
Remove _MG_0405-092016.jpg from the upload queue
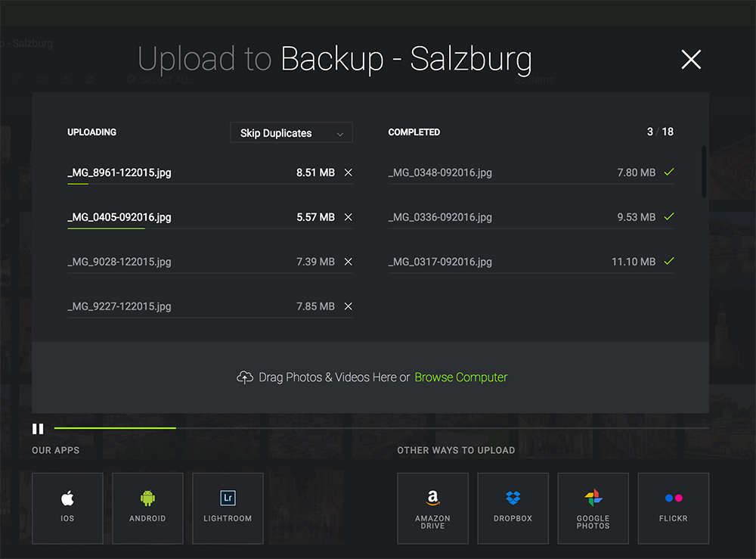pos(348,217)
